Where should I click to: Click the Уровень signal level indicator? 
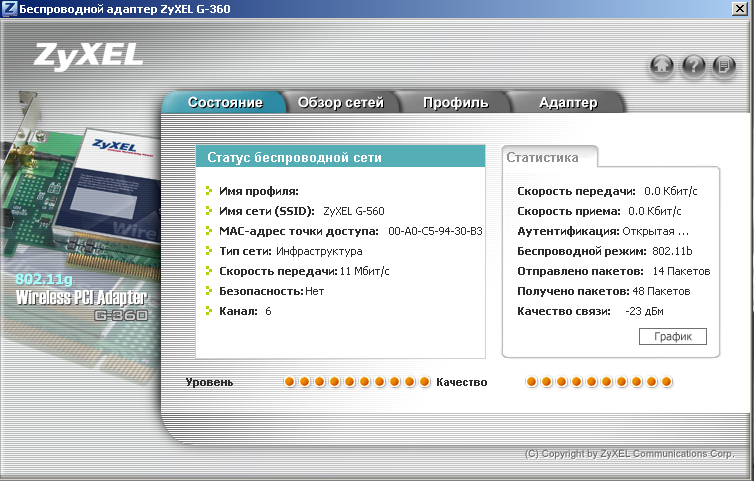coord(357,381)
